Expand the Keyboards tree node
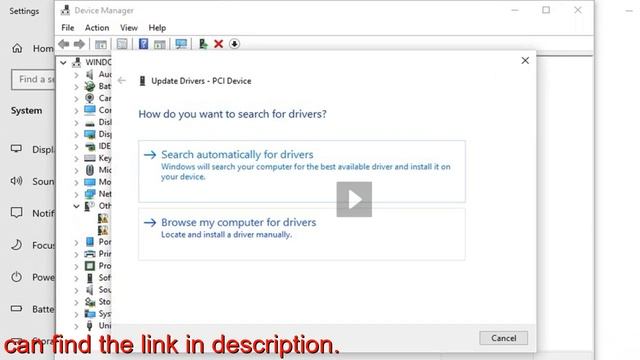The width and height of the screenshot is (640, 360). [76, 158]
